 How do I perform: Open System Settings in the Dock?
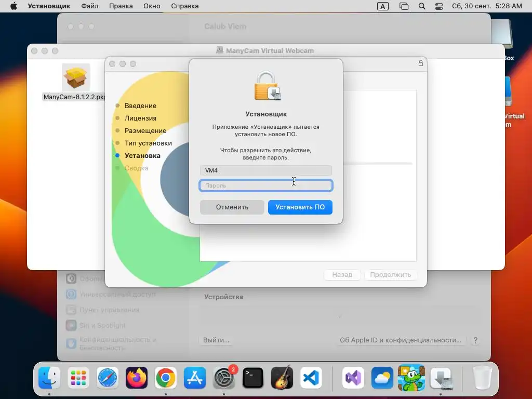(224, 378)
